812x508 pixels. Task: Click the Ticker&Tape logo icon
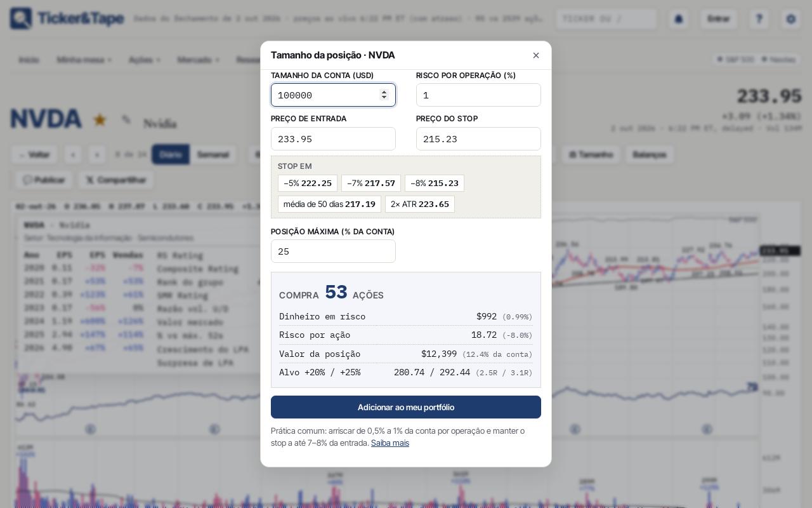tap(21, 18)
